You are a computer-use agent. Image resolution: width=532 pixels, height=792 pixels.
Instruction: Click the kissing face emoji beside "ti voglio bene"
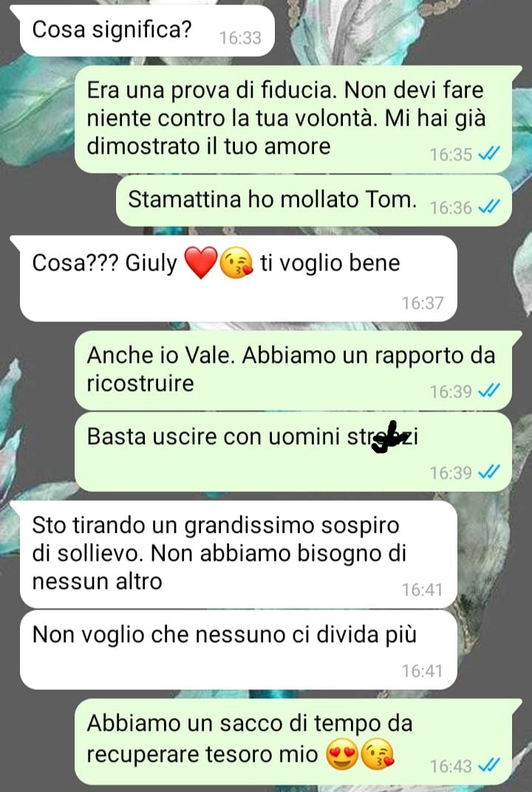236,264
